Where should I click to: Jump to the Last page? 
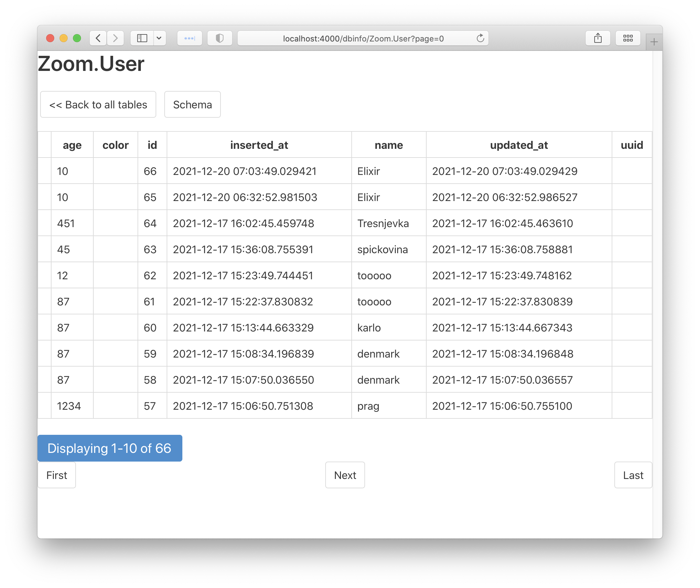point(633,475)
